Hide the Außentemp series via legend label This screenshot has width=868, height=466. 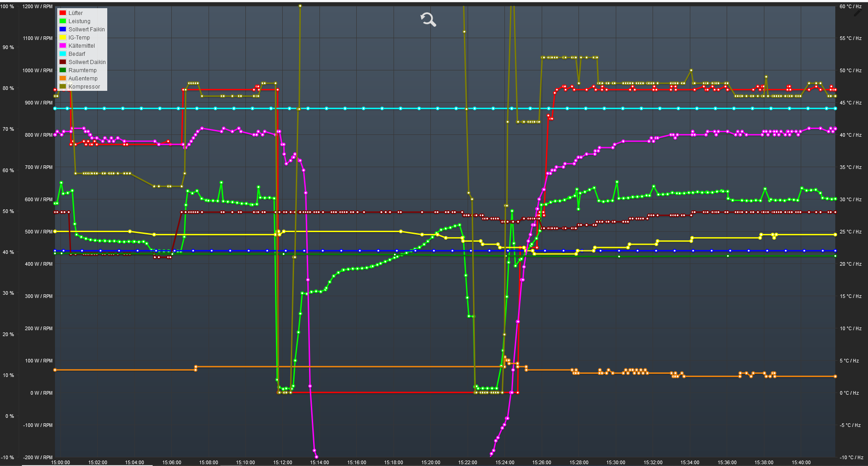83,79
